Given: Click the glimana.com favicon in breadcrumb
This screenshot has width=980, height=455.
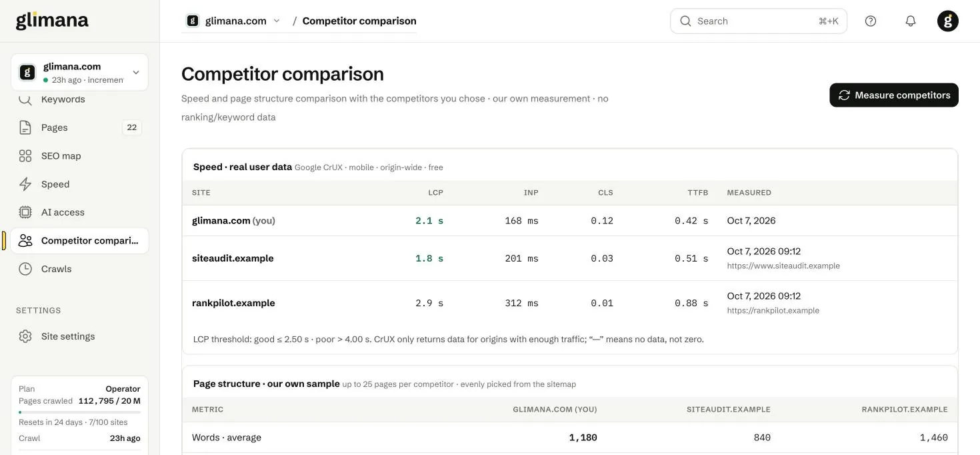Looking at the screenshot, I should [193, 21].
